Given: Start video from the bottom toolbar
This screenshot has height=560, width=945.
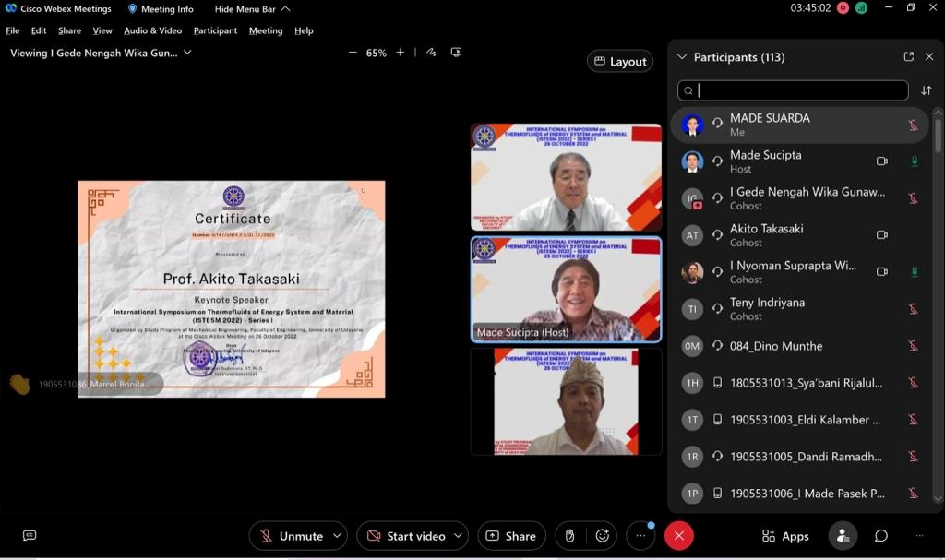Looking at the screenshot, I should 405,536.
